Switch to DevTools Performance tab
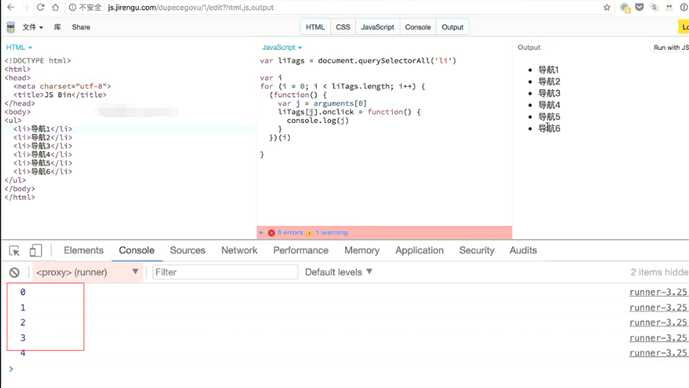 [301, 250]
